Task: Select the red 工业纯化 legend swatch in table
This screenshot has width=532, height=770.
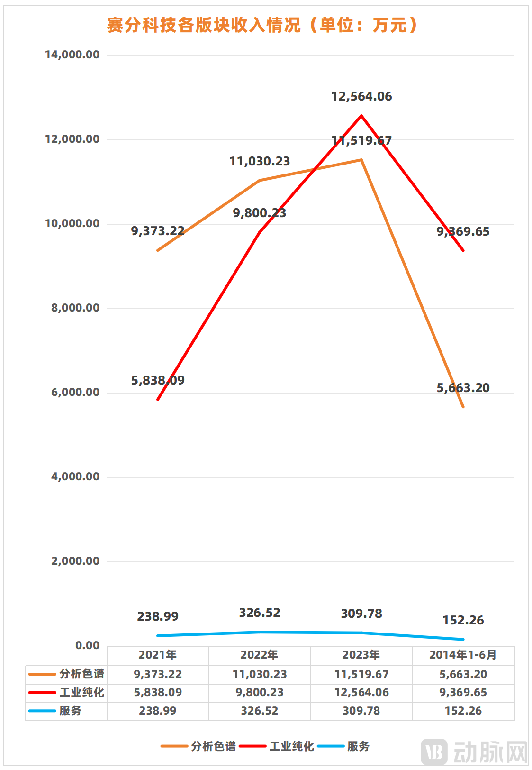Action: coord(43,692)
